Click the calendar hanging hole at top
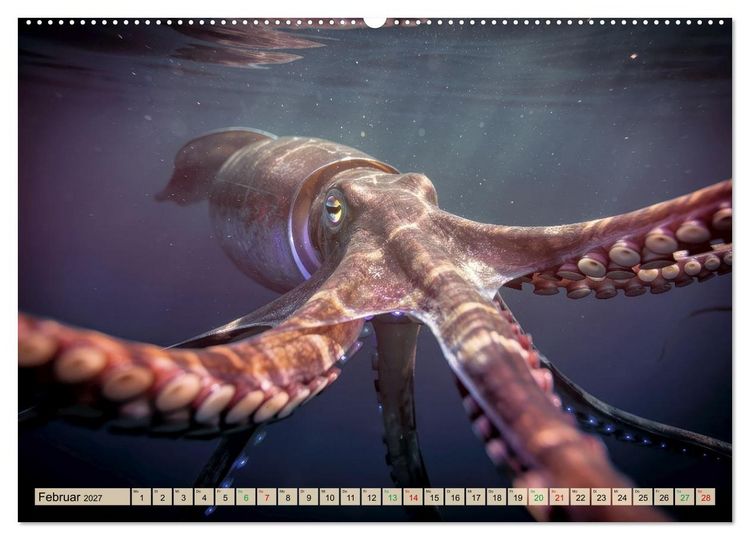The height and width of the screenshot is (540, 750). [x=375, y=22]
